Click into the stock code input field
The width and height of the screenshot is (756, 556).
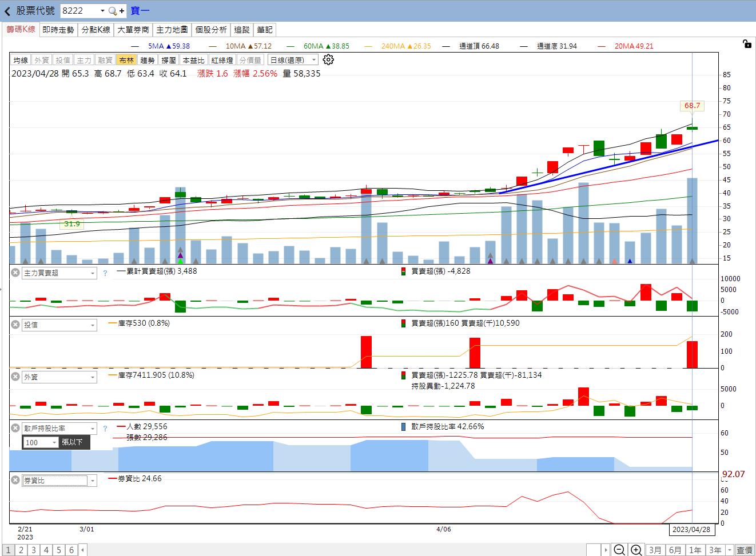point(79,11)
